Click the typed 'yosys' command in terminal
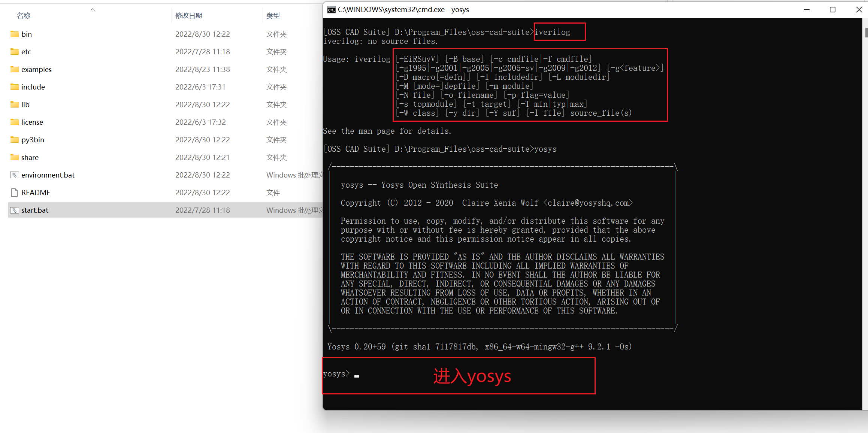 pos(545,149)
